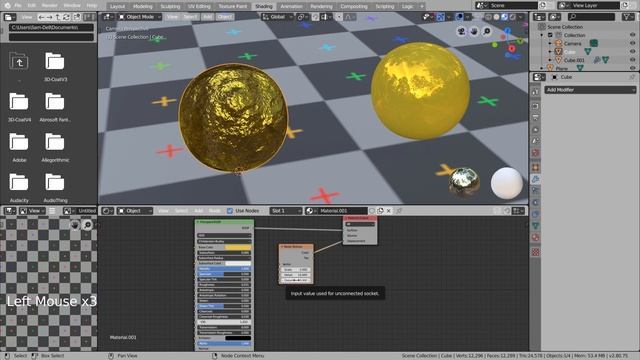
Task: Open the File menu
Action: click(x=18, y=6)
